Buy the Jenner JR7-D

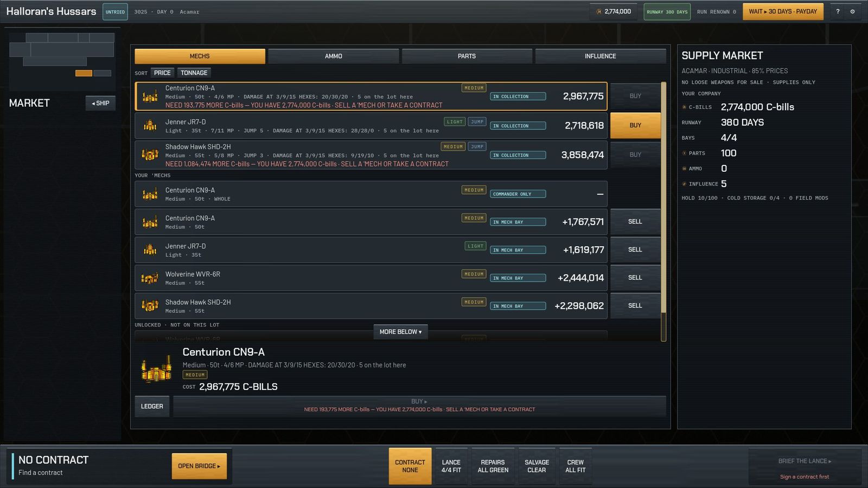(x=635, y=125)
